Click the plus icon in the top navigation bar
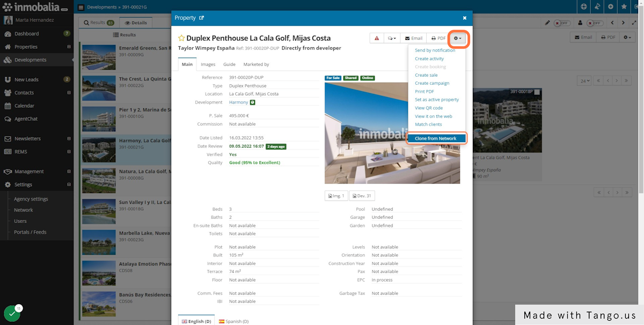This screenshot has height=325, width=644. pyautogui.click(x=610, y=8)
